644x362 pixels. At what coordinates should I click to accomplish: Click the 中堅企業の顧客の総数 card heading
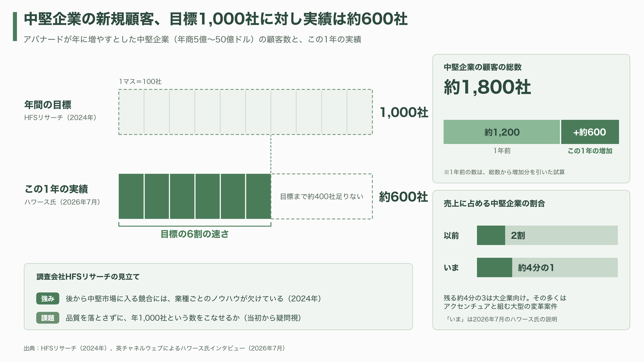pyautogui.click(x=482, y=67)
